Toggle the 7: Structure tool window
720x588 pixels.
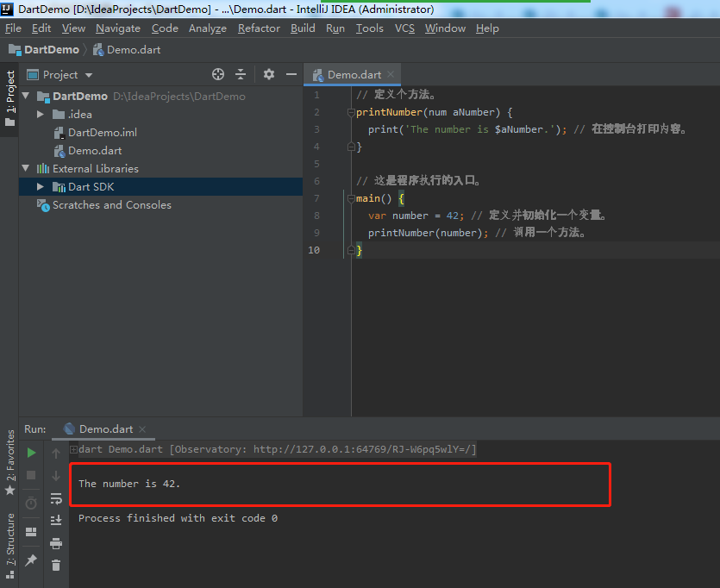tap(9, 546)
